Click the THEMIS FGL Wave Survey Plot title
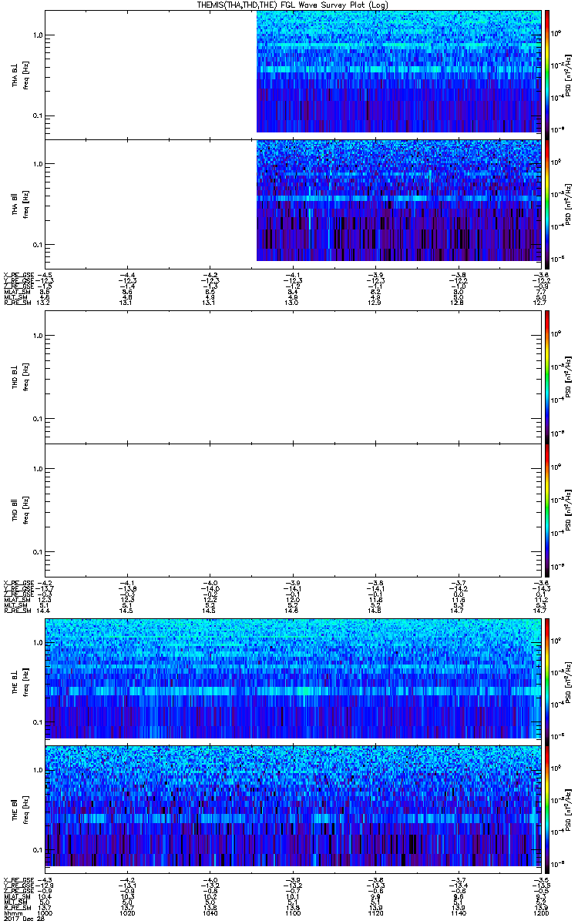 (293, 5)
